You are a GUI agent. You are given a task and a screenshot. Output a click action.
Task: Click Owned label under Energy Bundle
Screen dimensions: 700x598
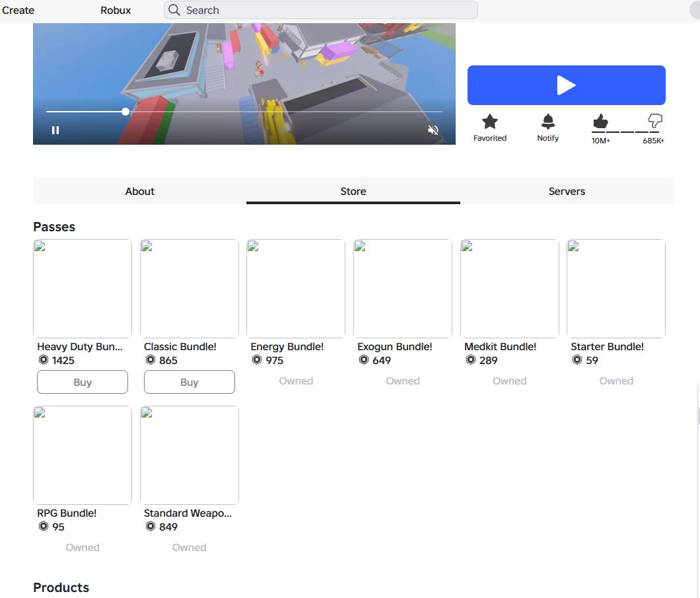tap(296, 381)
